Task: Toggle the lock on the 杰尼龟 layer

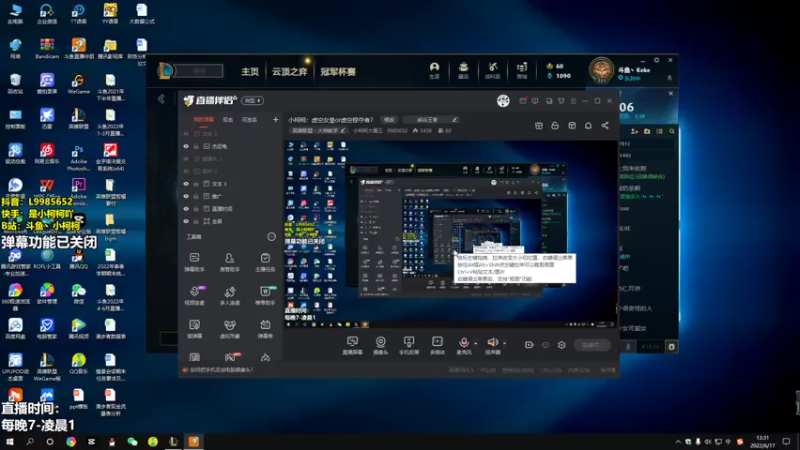Action: pyautogui.click(x=196, y=146)
